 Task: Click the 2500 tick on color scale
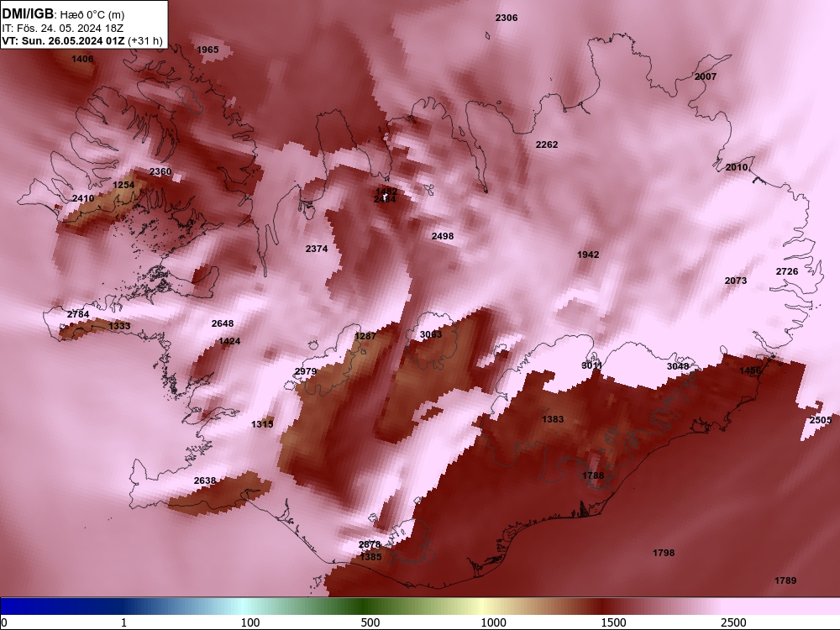(733, 622)
